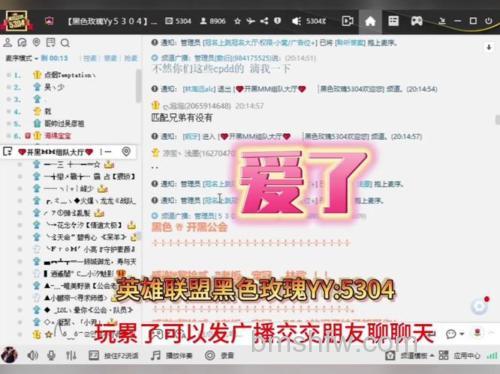Click the power logout icon in title bar
This screenshot has width=500, height=374.
[x=489, y=21]
